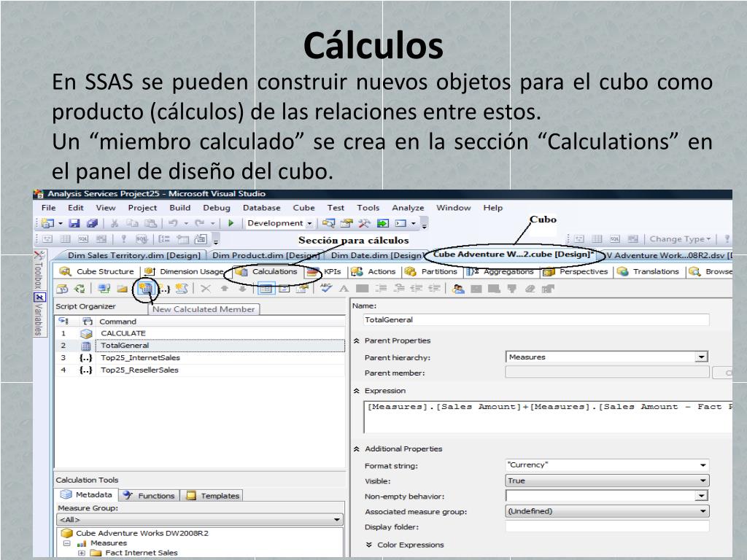Open the Visible True dropdown
This screenshot has width=747, height=560.
703,481
